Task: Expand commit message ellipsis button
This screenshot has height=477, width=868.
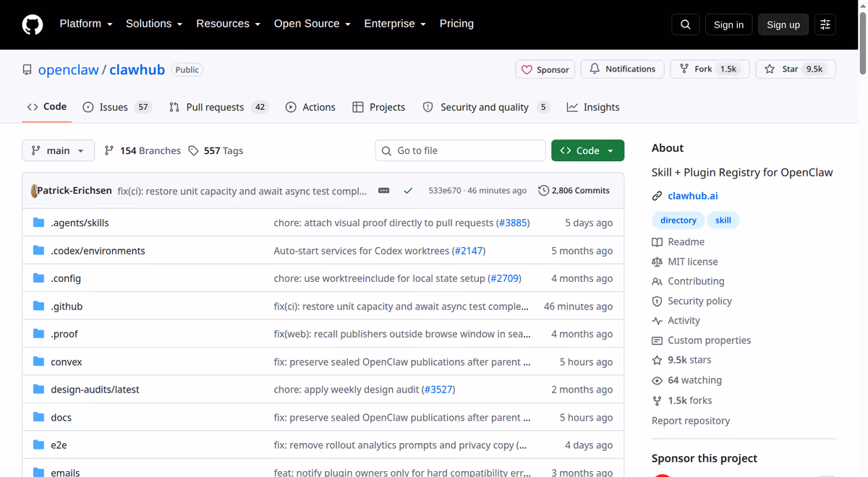Action: click(x=384, y=191)
